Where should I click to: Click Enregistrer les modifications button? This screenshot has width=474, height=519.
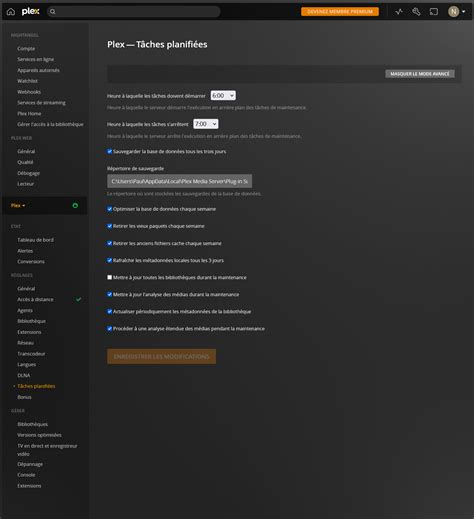tap(161, 356)
